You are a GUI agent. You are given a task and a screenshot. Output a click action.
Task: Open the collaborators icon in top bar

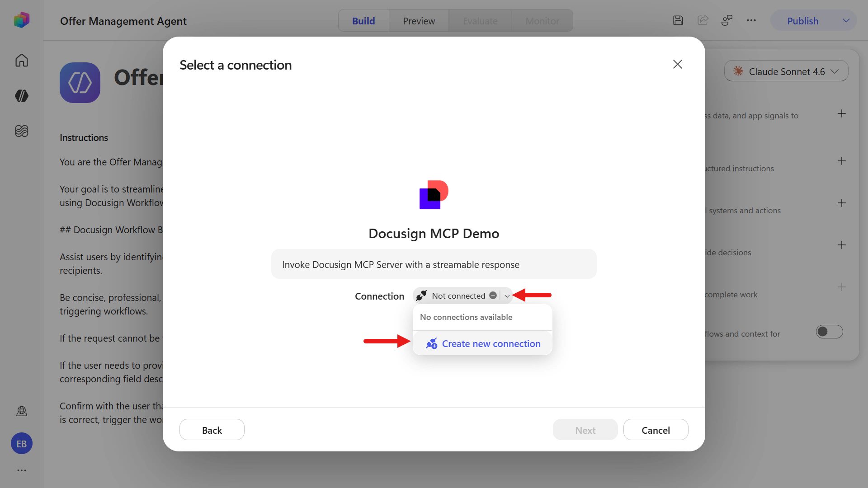click(727, 20)
